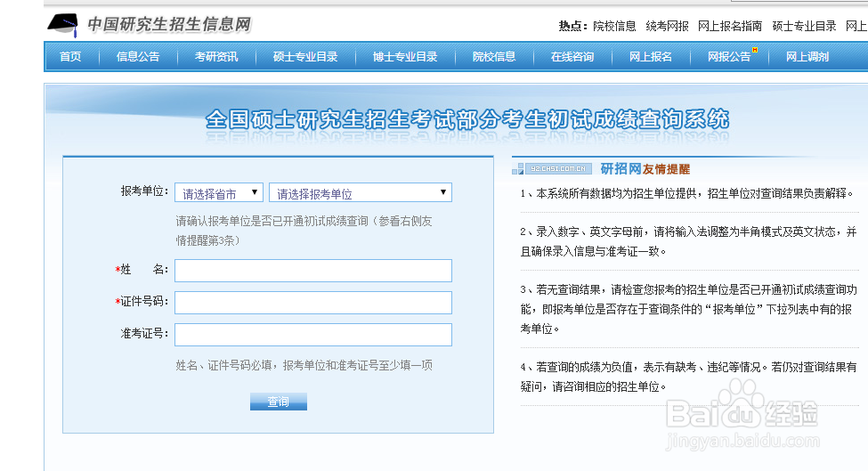
Task: Expand the 请选择省市 province dropdown
Action: pos(219,192)
